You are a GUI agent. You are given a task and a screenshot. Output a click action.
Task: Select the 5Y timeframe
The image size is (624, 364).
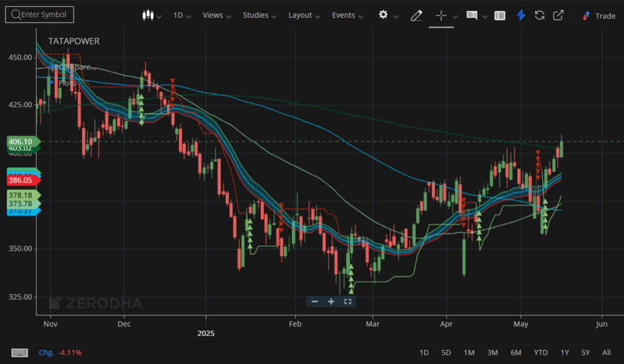point(585,352)
